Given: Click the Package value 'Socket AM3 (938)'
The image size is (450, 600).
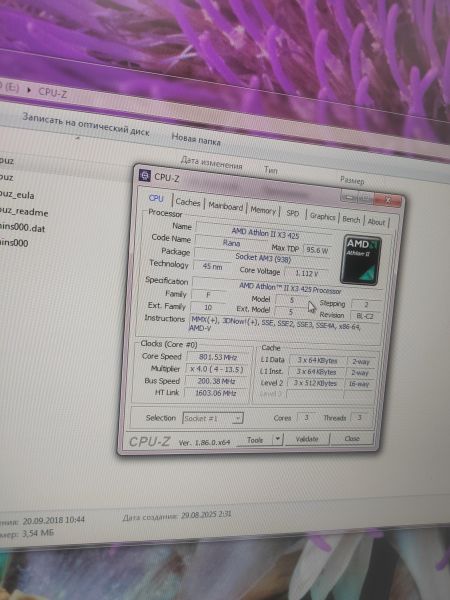Looking at the screenshot, I should pos(263,258).
